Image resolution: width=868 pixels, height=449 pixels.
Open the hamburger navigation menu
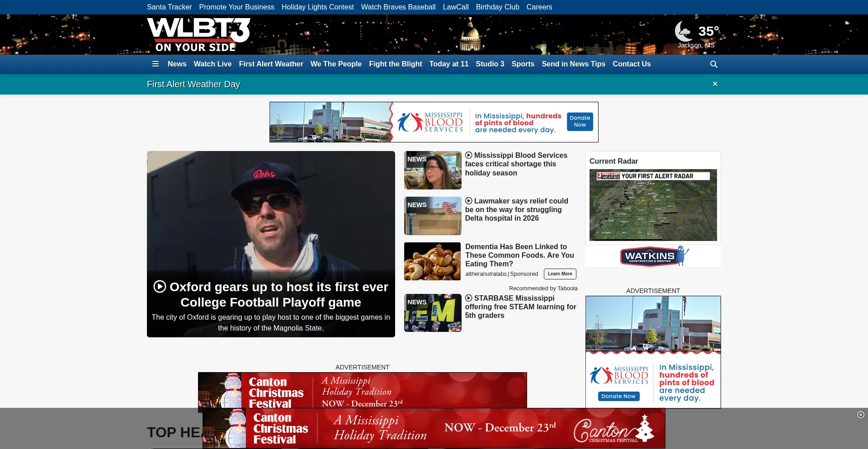click(x=156, y=64)
